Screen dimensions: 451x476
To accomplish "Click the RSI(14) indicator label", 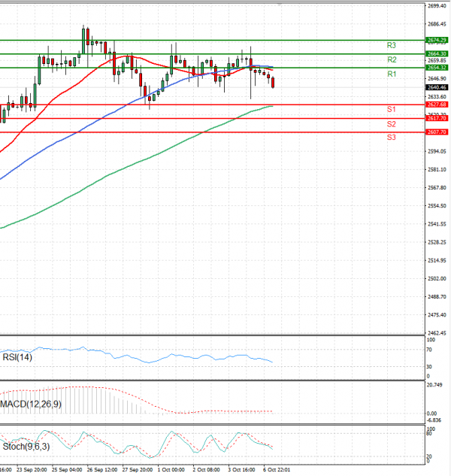I will [17, 357].
